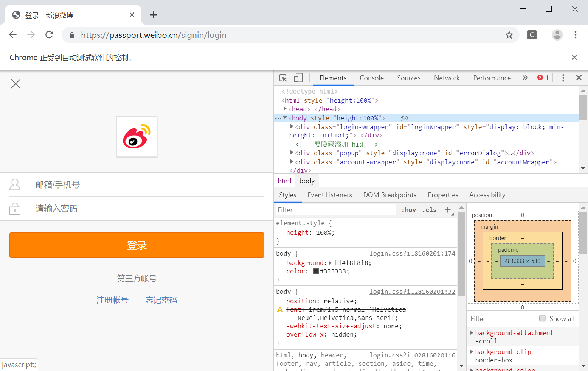Image resolution: width=588 pixels, height=371 pixels.
Task: Show more DevTools tabs via chevron
Action: [x=525, y=78]
